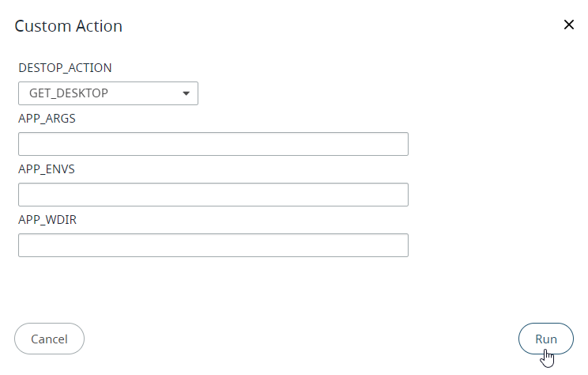Click the APP_ARGS label
The width and height of the screenshot is (588, 375).
click(47, 119)
